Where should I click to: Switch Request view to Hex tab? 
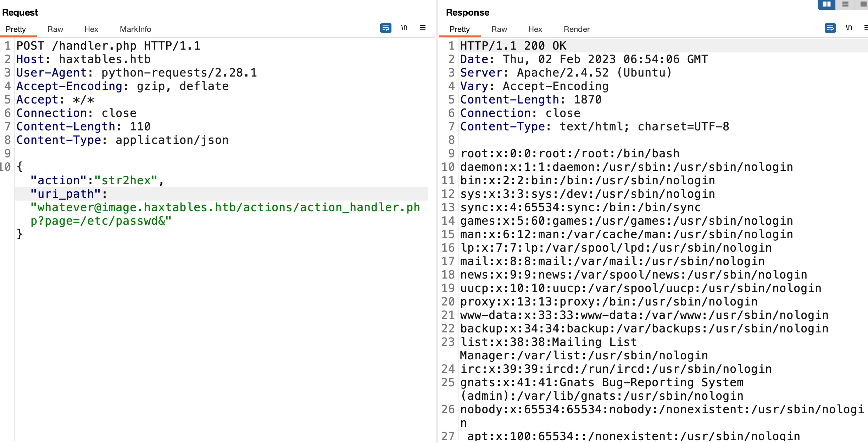[91, 29]
